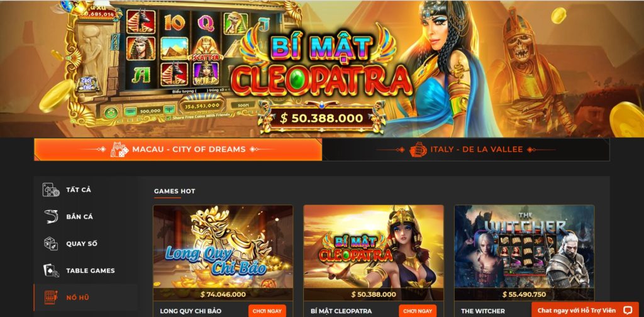Click the Macau casino icon on orange tab
Image resolution: width=644 pixels, height=317 pixels.
click(119, 150)
